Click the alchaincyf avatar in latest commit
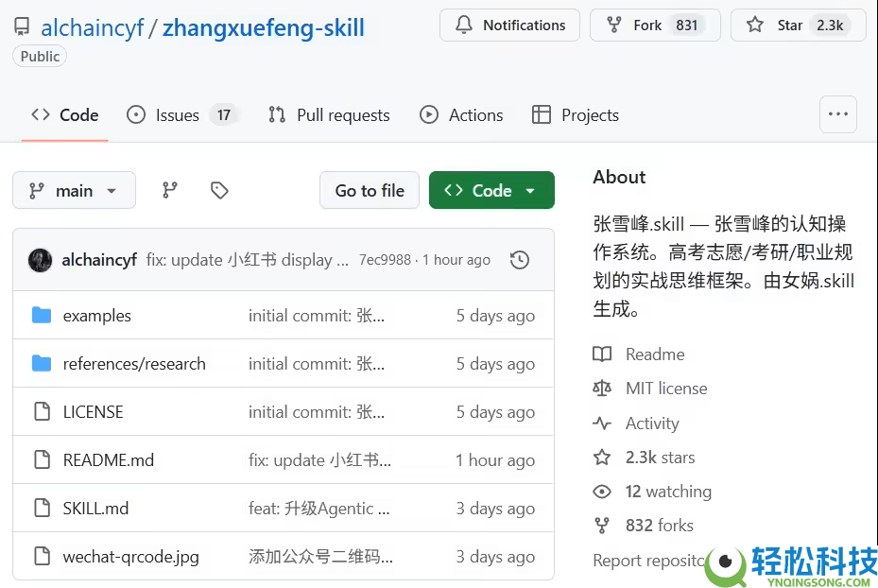 coord(41,260)
